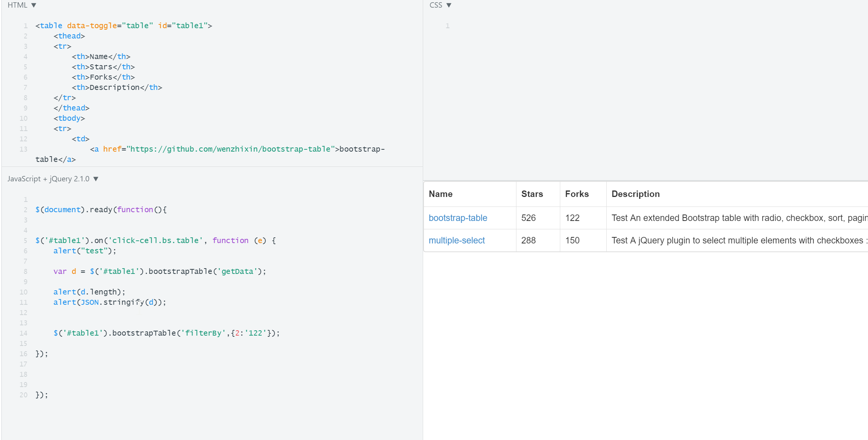Click the CSS panel label
Viewport: 868px width, 440px height.
click(x=436, y=5)
